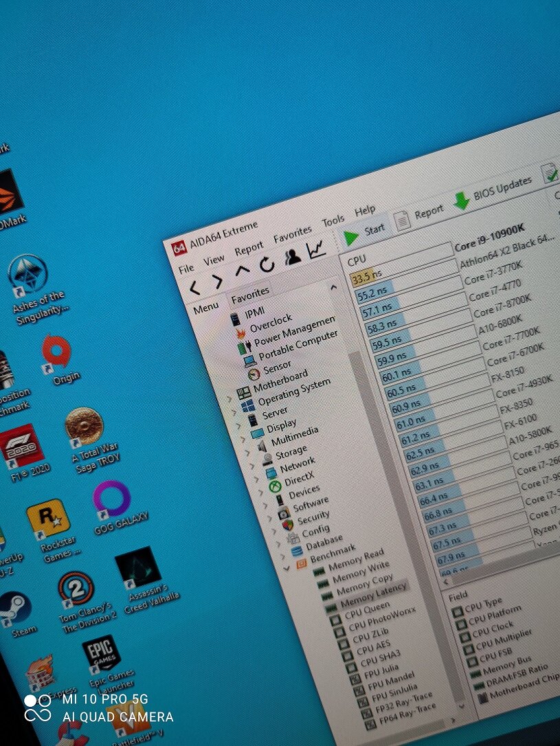Open the graph chart toolbar icon
Screen dimensions: 560x746
(x=316, y=250)
